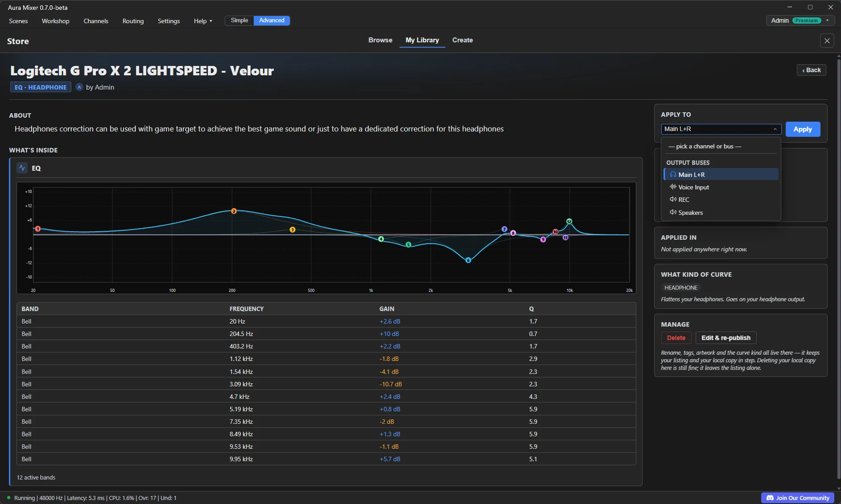Viewport: 841px width, 504px height.
Task: Go Back from preset details
Action: (812, 70)
